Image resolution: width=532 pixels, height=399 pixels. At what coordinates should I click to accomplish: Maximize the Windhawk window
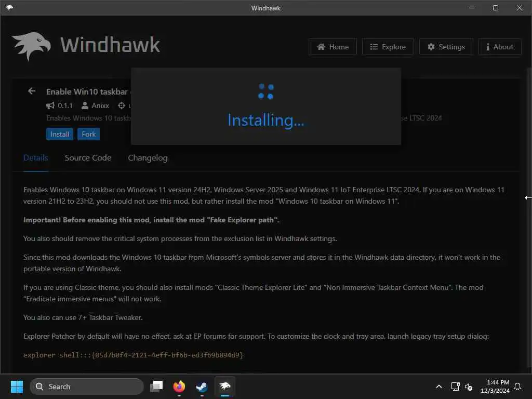coord(495,8)
